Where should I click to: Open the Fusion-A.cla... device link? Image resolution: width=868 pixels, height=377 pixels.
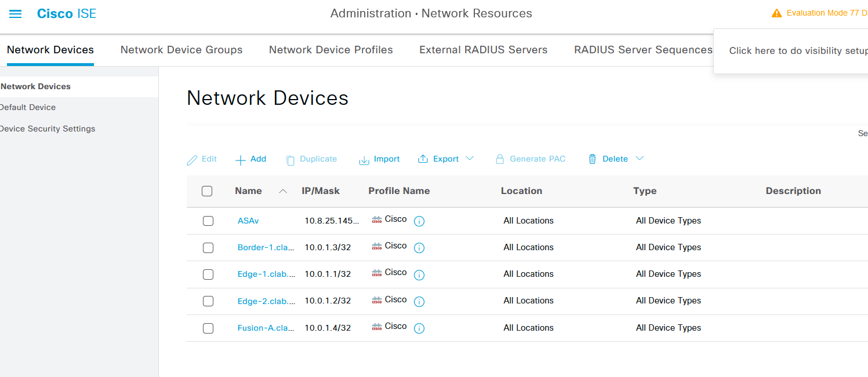point(266,328)
